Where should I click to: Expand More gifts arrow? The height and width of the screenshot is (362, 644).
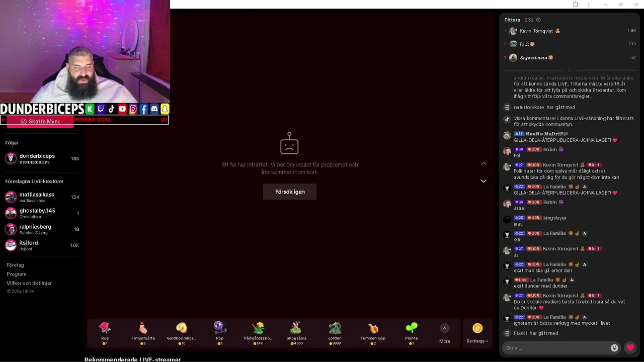coord(444,328)
